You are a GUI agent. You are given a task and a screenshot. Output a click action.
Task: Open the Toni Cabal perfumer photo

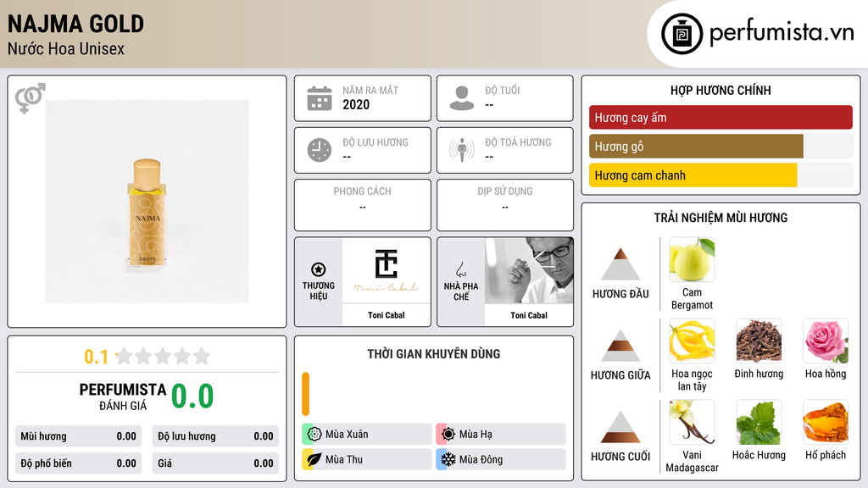pos(529,270)
